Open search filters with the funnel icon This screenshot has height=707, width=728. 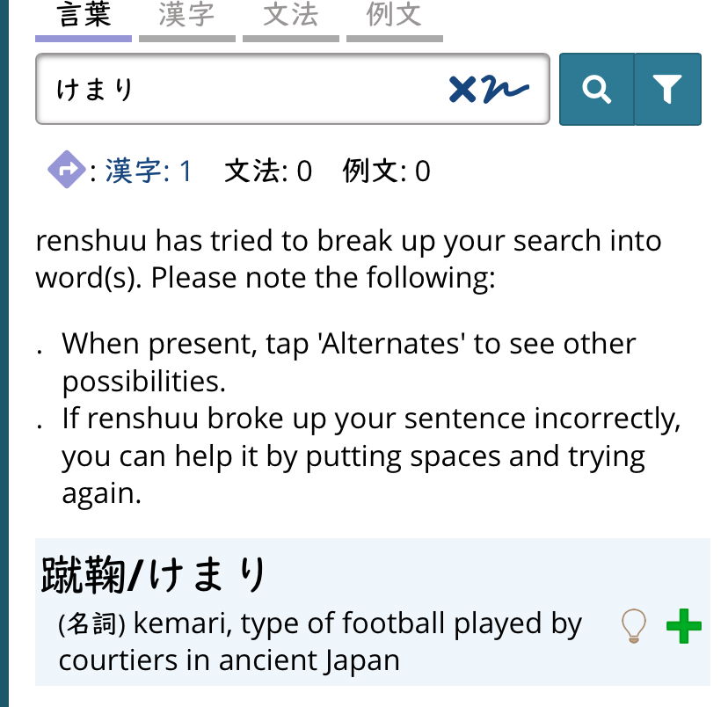tap(667, 89)
